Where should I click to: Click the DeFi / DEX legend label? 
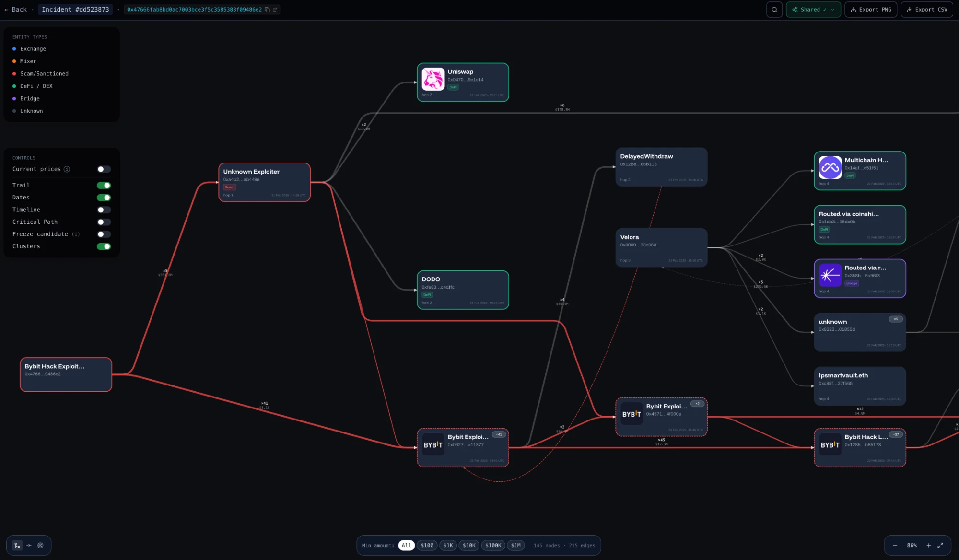click(x=36, y=86)
